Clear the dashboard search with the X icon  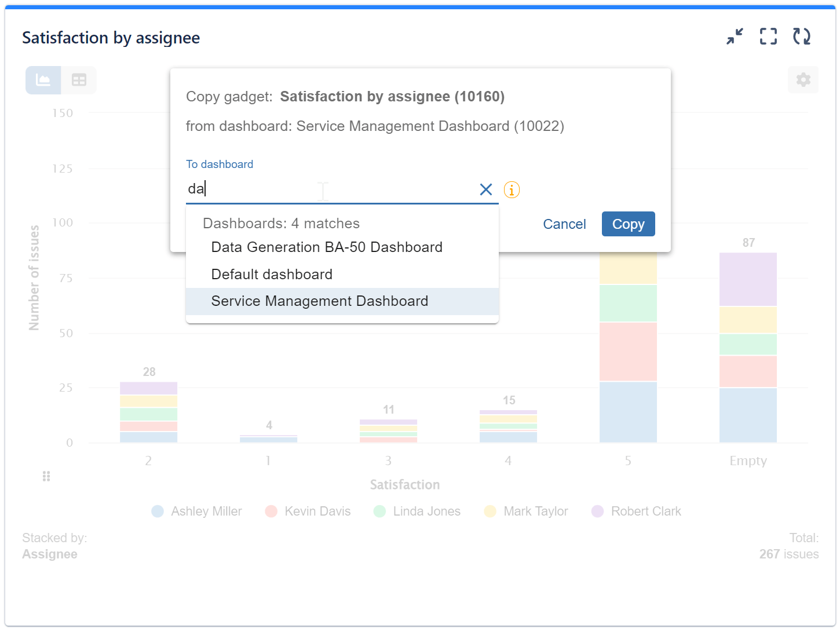tap(485, 189)
